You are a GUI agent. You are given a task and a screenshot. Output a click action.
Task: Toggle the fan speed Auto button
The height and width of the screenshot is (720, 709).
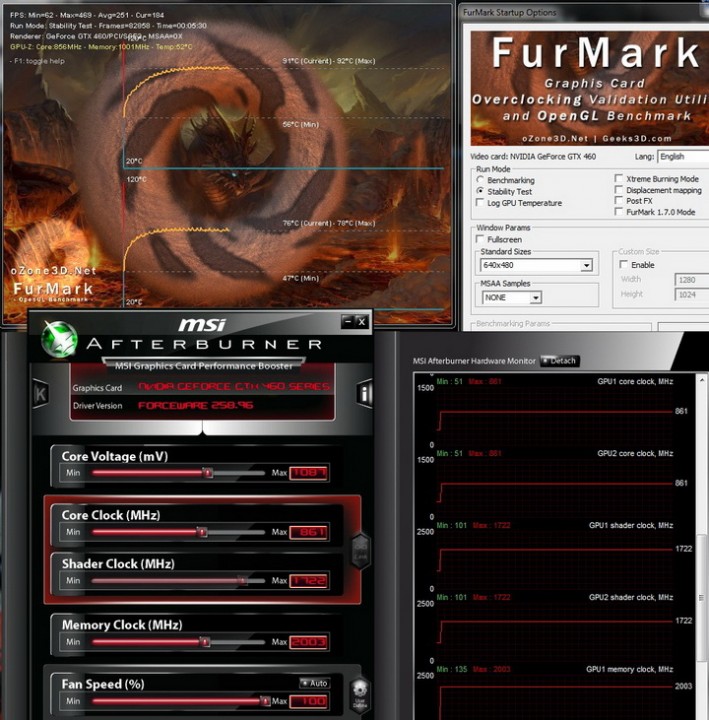tap(315, 683)
